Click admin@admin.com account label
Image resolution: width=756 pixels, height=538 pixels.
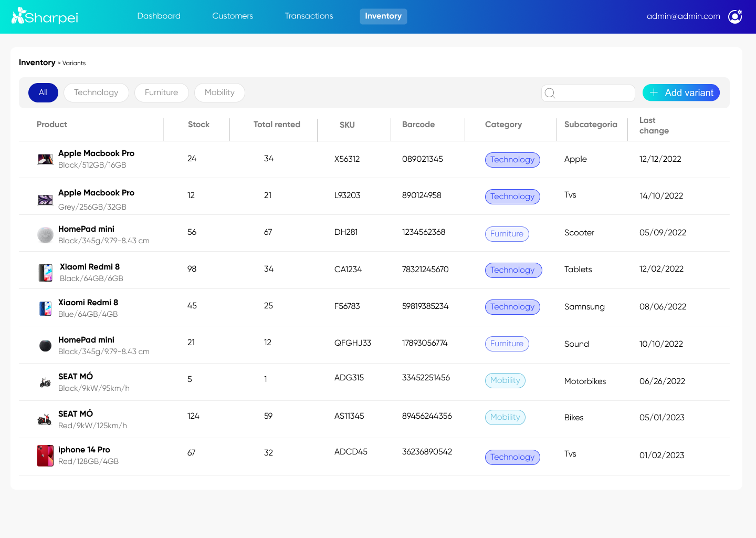click(x=683, y=16)
